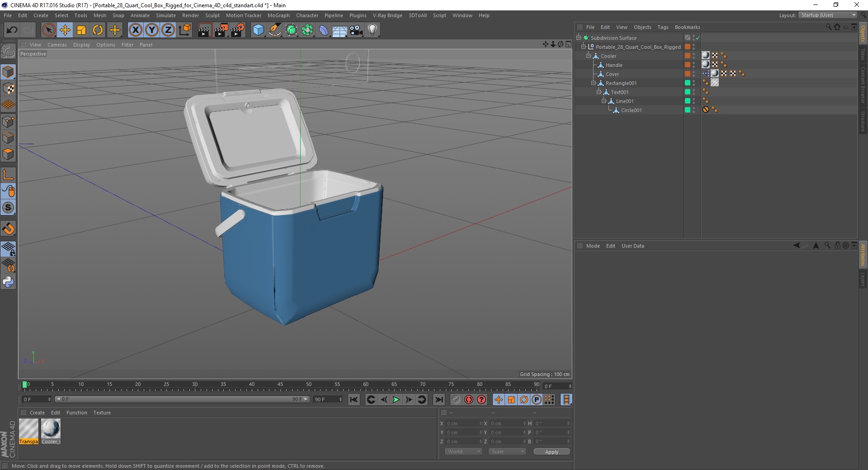Toggle X axis lock
The width and height of the screenshot is (868, 470).
click(135, 30)
